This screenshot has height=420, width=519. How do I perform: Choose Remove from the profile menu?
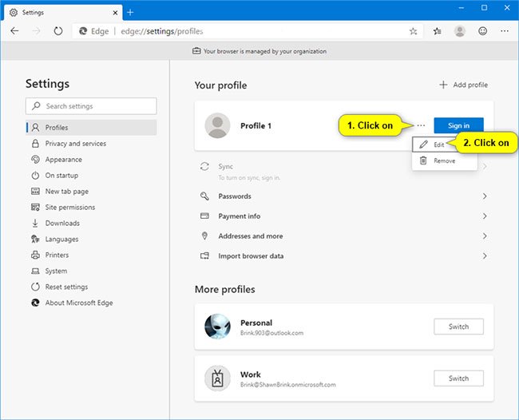point(445,160)
